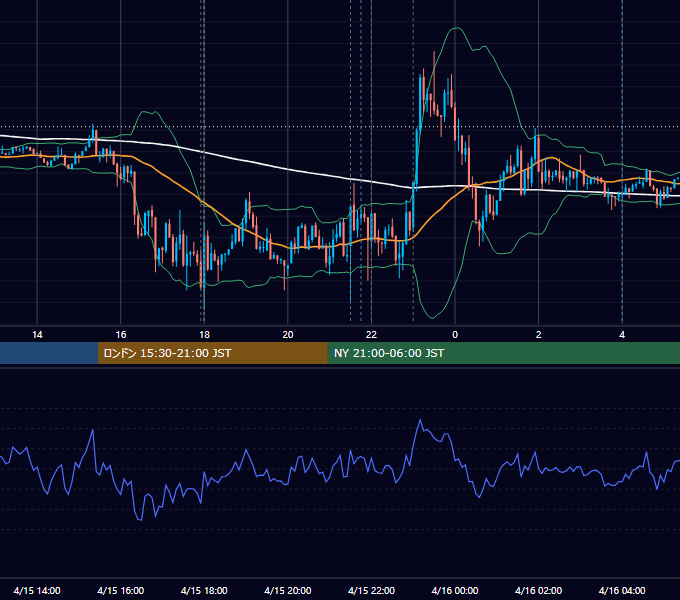Click the hour label 4 on the price axis
Screen dimensions: 680x600
pos(622,335)
